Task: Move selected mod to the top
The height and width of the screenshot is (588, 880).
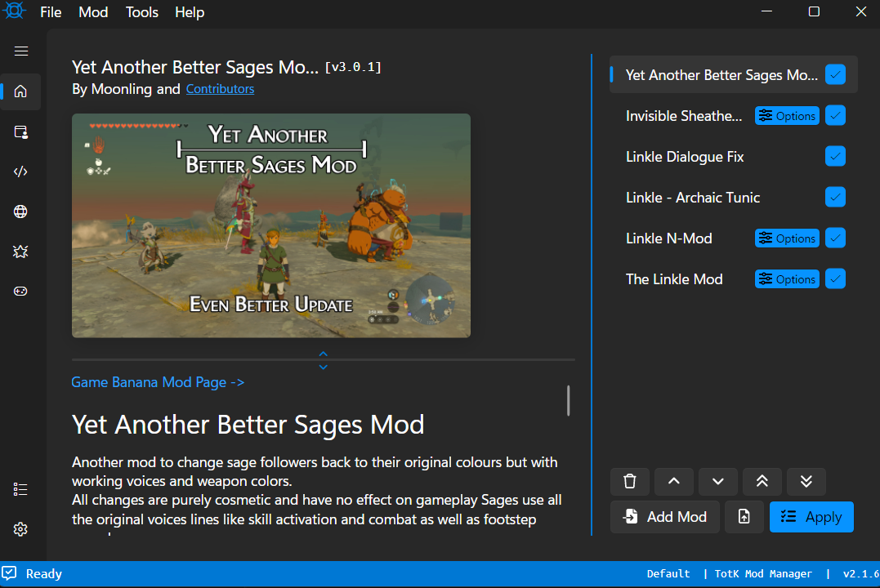Action: (762, 481)
